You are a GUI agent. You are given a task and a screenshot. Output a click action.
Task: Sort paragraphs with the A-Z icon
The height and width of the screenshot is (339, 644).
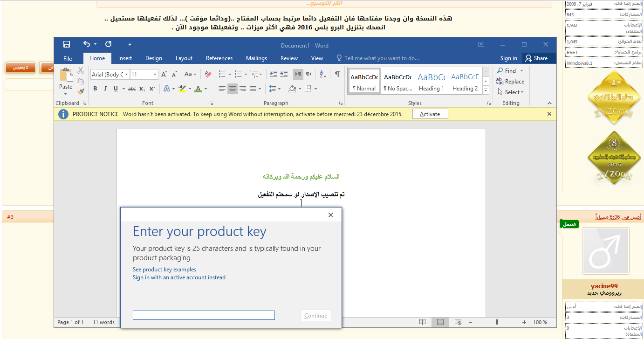pyautogui.click(x=323, y=74)
